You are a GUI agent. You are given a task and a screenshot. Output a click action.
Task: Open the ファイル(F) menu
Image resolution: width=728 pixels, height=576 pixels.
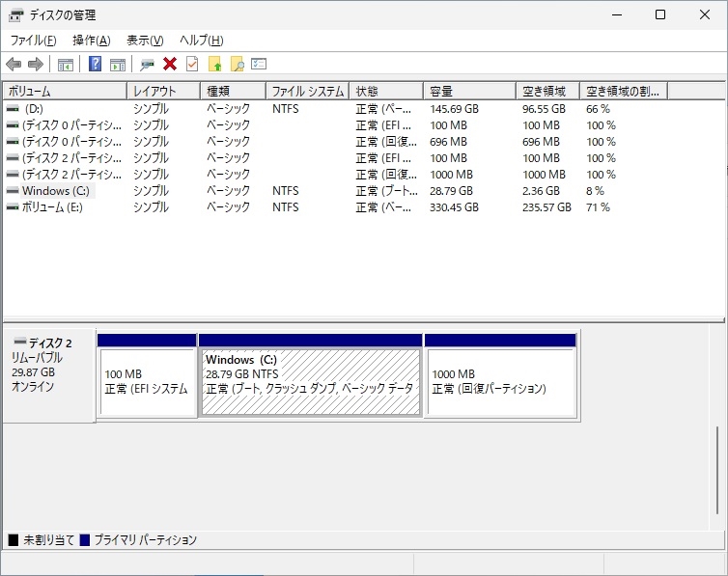(x=34, y=41)
